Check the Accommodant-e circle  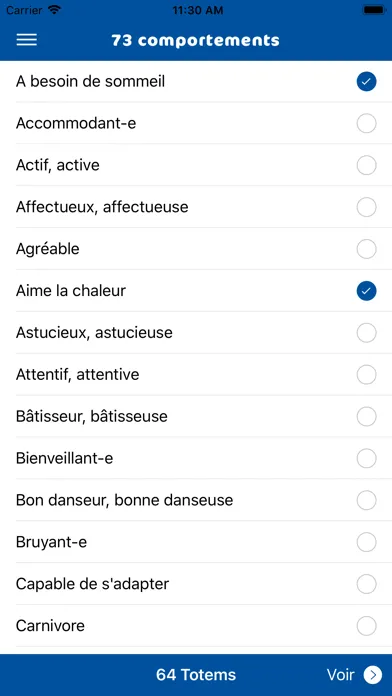[366, 123]
